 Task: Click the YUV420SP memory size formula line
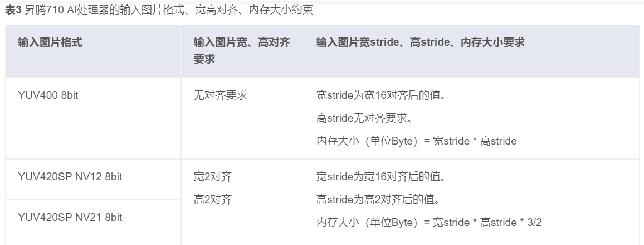pos(429,223)
